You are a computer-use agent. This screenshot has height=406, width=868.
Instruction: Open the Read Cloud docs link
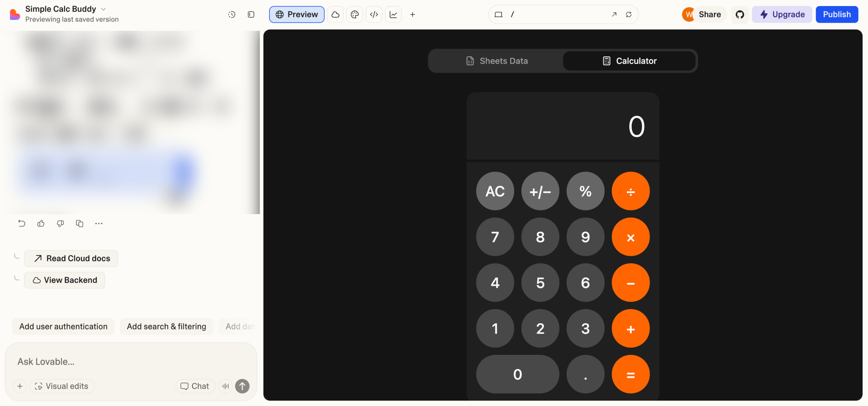tap(72, 259)
